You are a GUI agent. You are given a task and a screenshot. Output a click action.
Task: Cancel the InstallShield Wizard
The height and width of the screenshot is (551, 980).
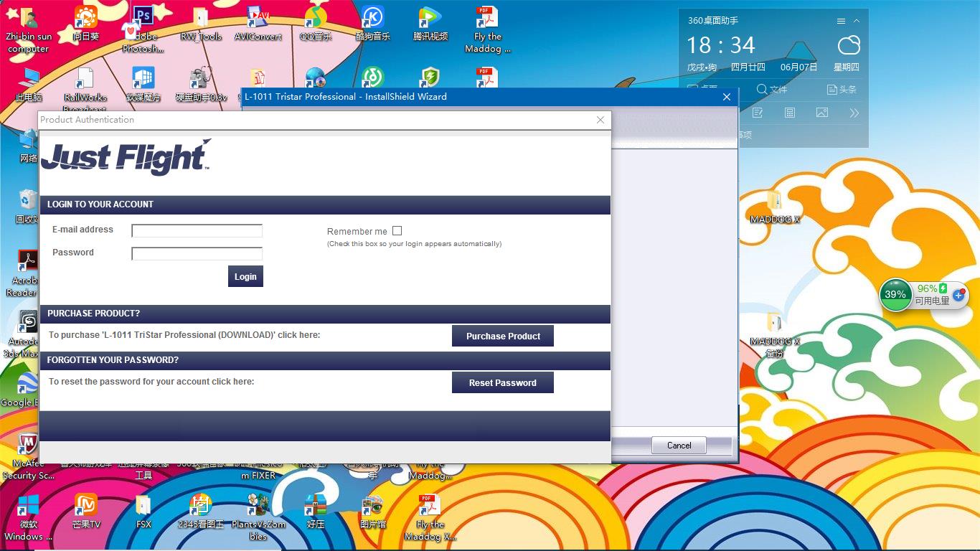[x=679, y=445]
